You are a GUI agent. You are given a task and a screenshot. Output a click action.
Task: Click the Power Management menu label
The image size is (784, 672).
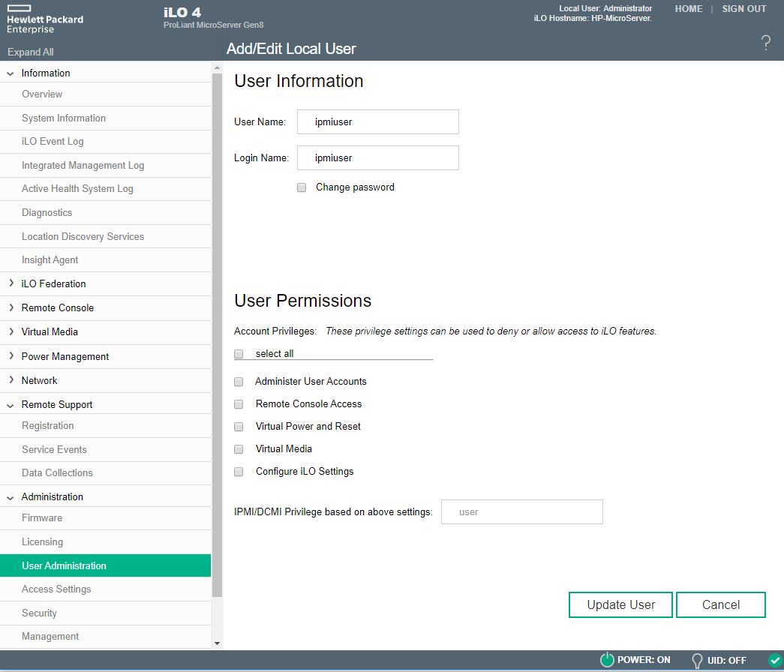point(65,356)
